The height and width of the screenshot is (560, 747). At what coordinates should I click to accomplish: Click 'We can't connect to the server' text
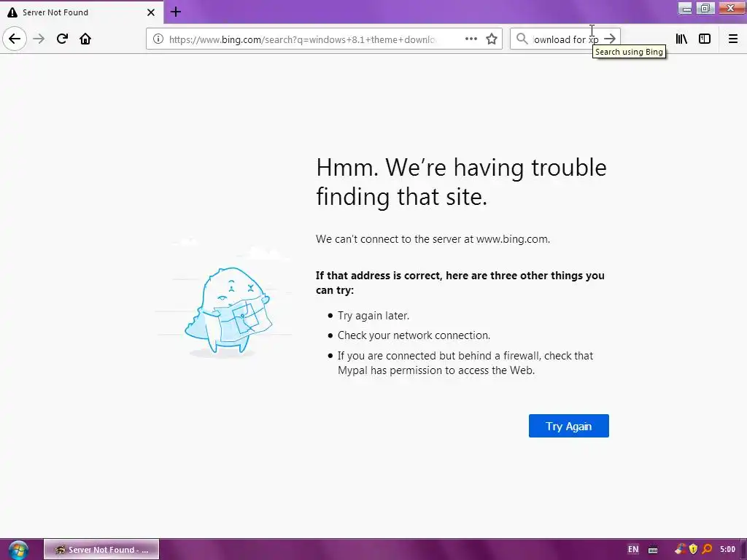pyautogui.click(x=433, y=239)
